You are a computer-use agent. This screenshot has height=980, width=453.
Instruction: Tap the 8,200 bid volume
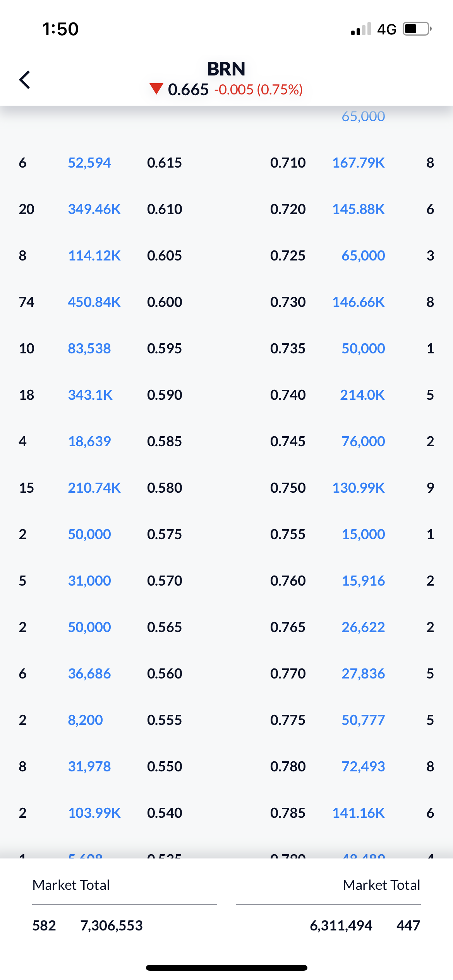point(86,720)
